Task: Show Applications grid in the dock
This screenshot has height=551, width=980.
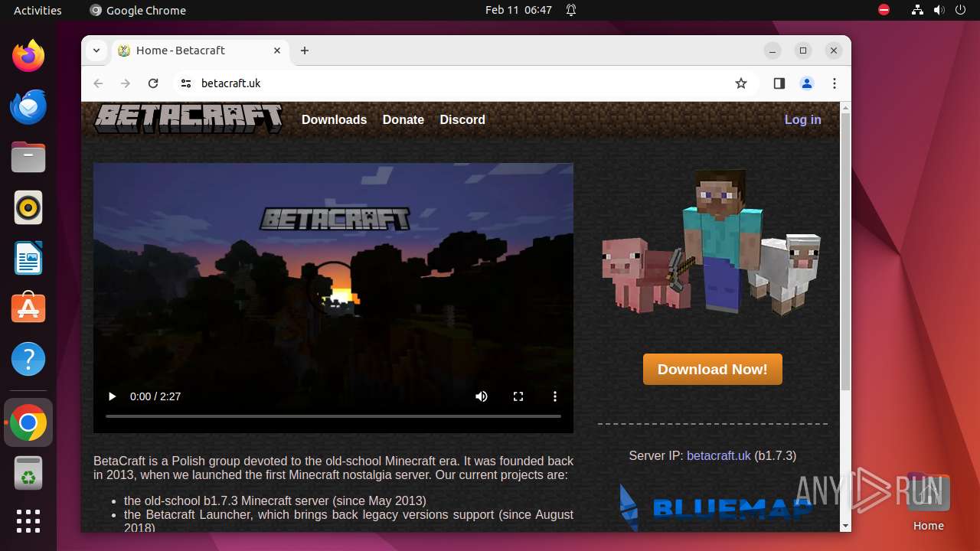Action: coord(28,521)
